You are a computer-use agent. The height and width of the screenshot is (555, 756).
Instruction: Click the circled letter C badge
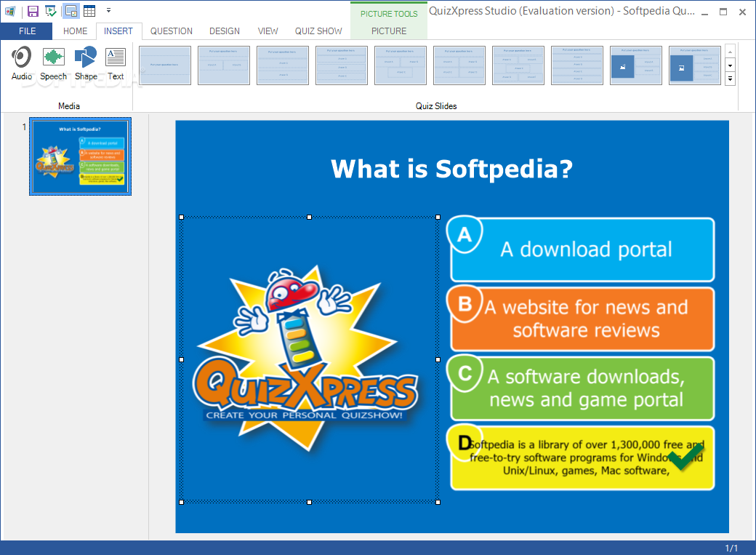[x=465, y=374]
